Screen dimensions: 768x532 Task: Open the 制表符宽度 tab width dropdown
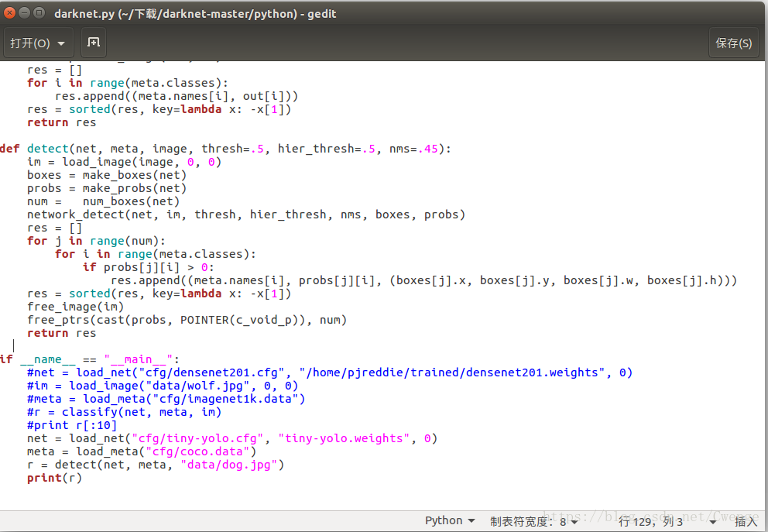coord(534,521)
